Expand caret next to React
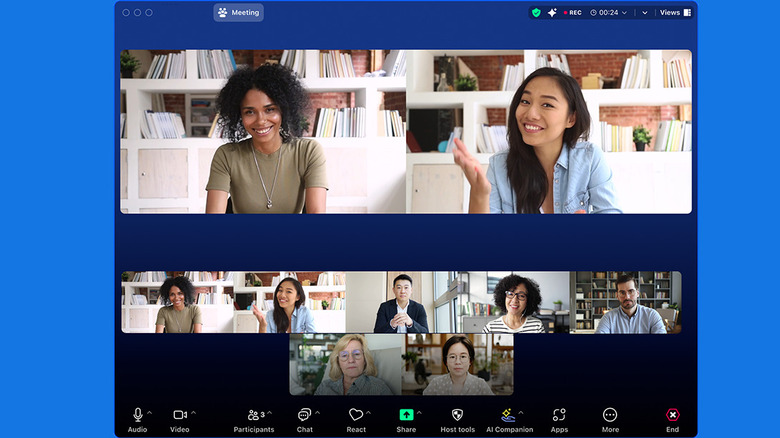Viewport: 780px width, 438px height. (369, 413)
